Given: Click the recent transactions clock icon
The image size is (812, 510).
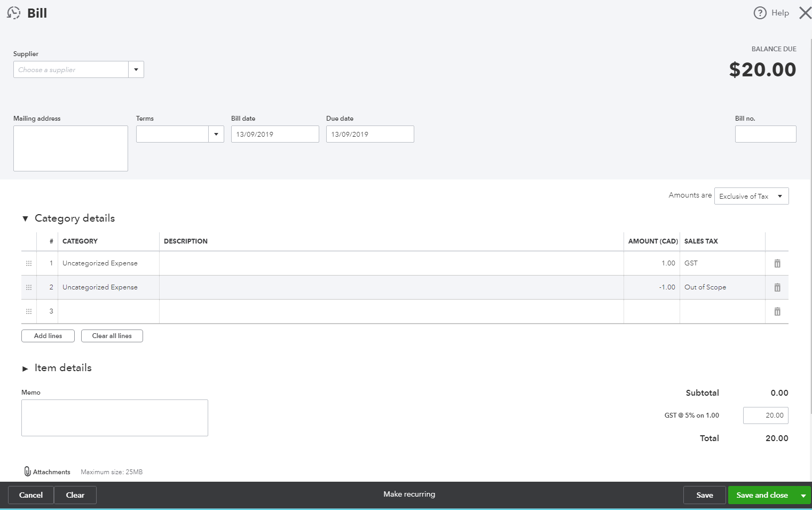Looking at the screenshot, I should (14, 13).
